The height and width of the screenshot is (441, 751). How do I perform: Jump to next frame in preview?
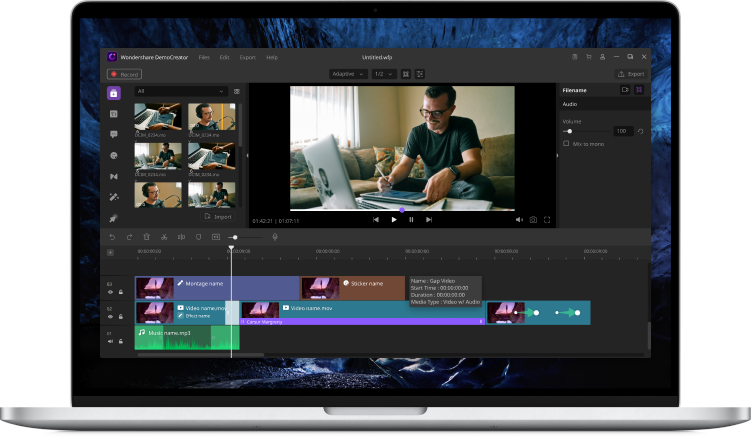pos(429,220)
